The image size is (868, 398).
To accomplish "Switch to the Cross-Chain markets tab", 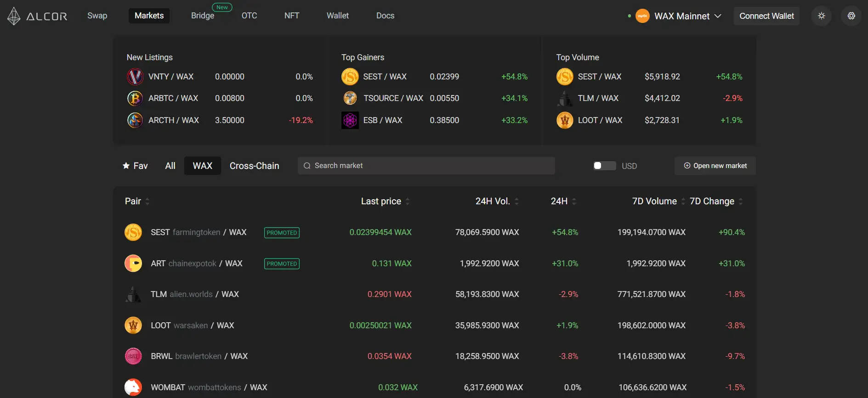I will point(254,166).
